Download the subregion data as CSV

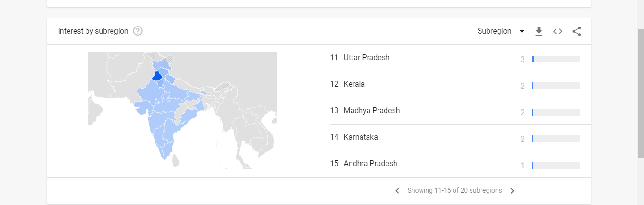[x=539, y=31]
